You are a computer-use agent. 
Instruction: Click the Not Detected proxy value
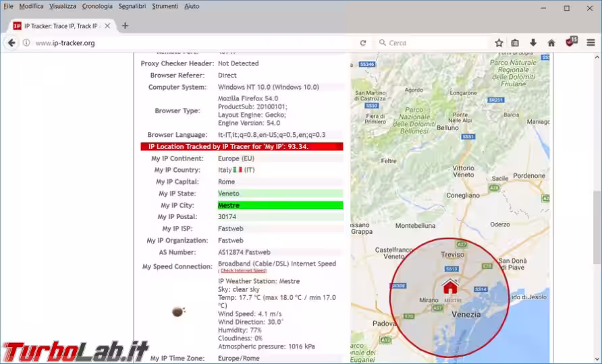238,63
